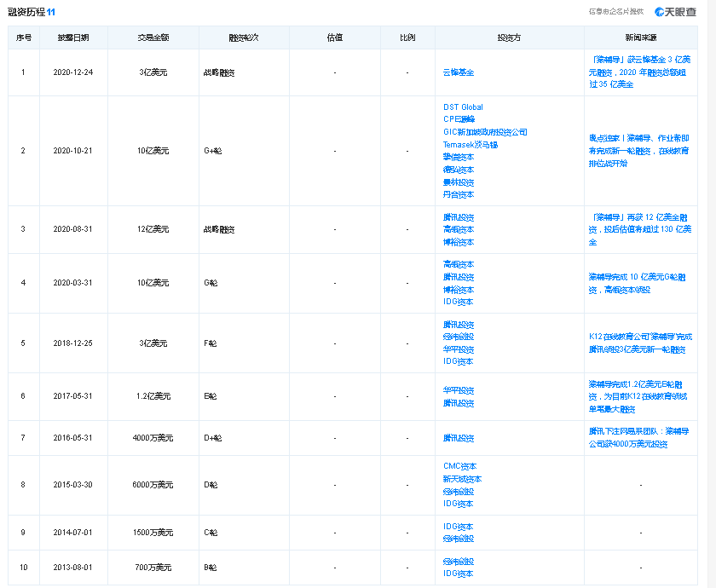Open GIC新加坡政府投资公司 investor link
Screen dimensions: 716x588
point(485,132)
